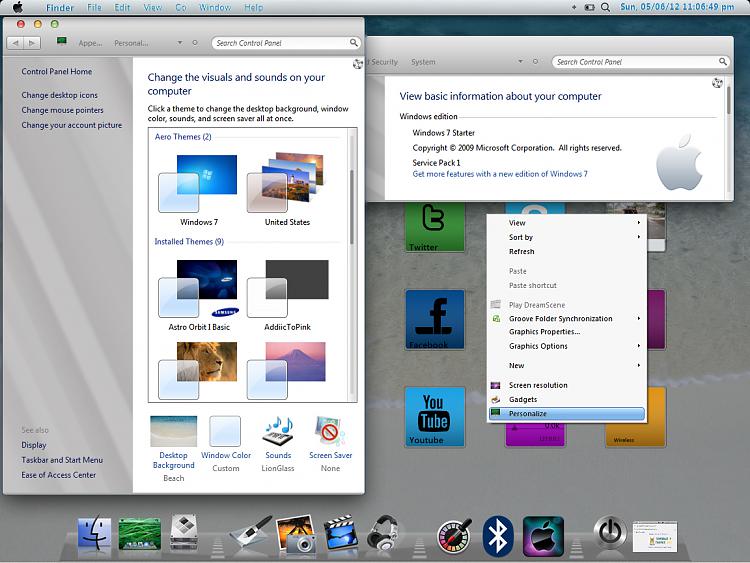Expand address bar dropdown in Personalization window

[x=180, y=43]
